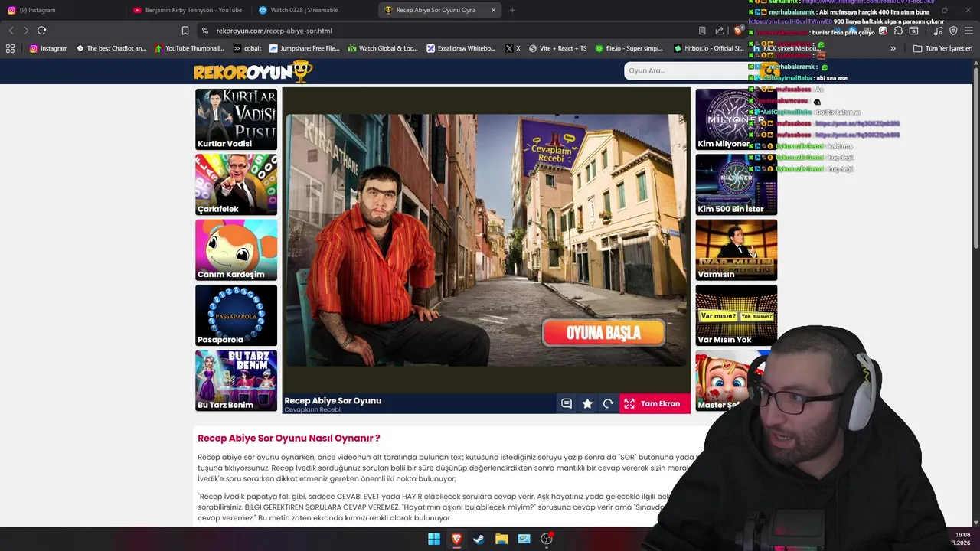Open the Kim 500 Bin İster thumbnail

[x=736, y=184]
